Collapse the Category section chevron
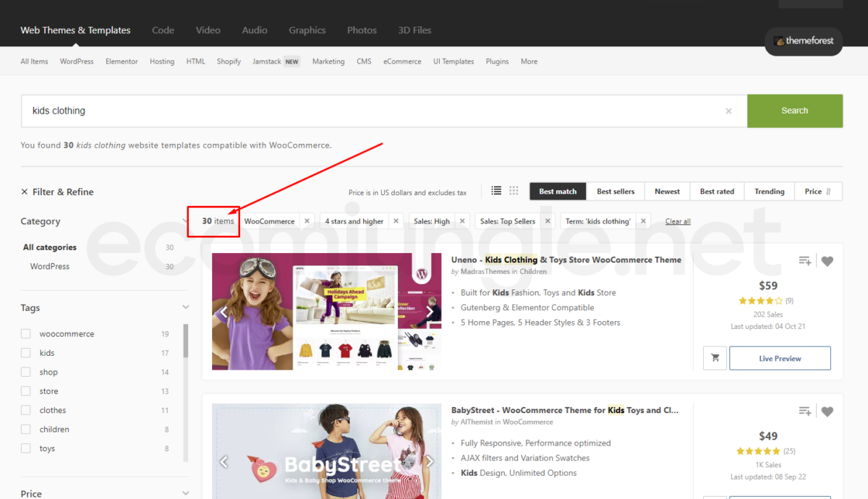This screenshot has height=499, width=868. coord(185,221)
